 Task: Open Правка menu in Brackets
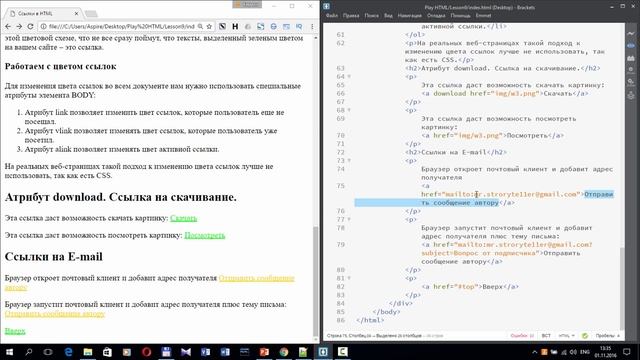[351, 16]
